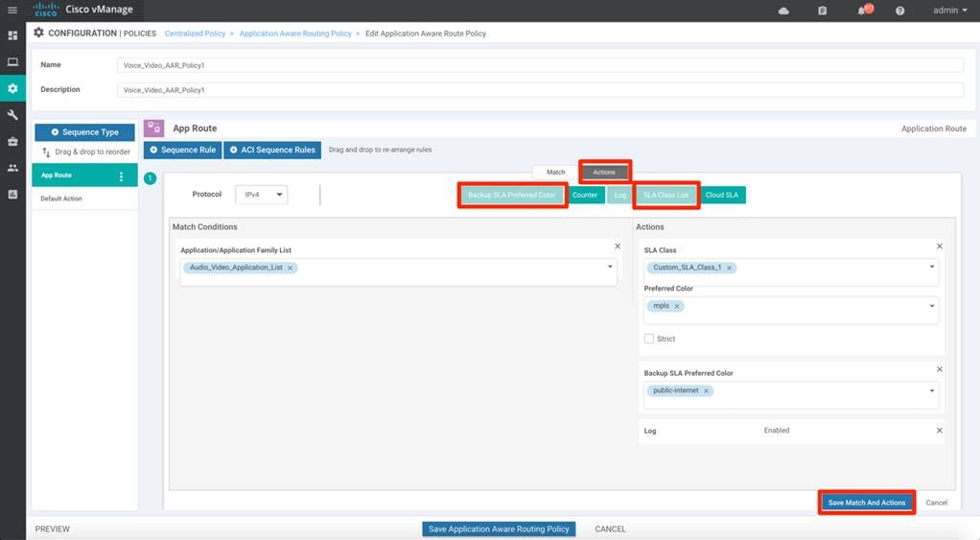Screen dimensions: 980x540
Task: Cancel the match and actions edit
Action: [936, 503]
